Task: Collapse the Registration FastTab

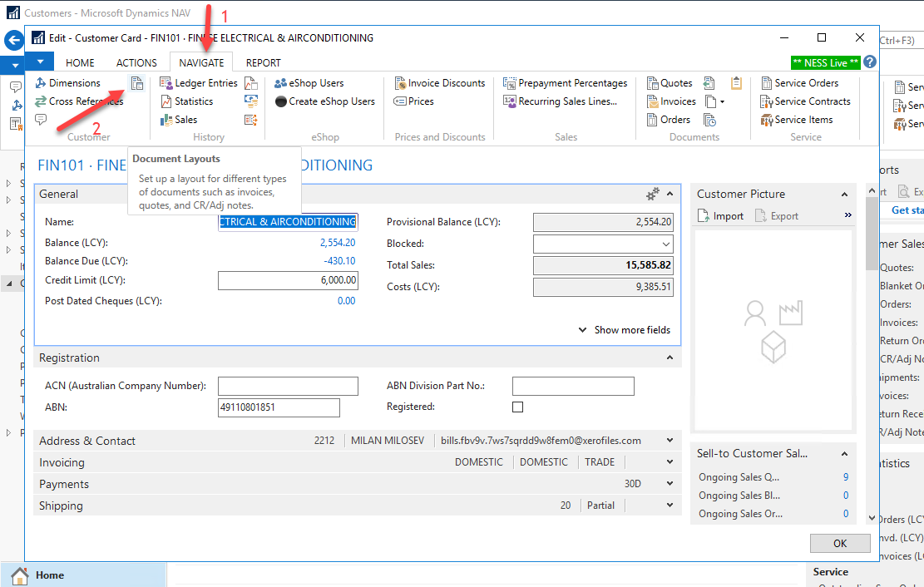Action: coord(670,358)
